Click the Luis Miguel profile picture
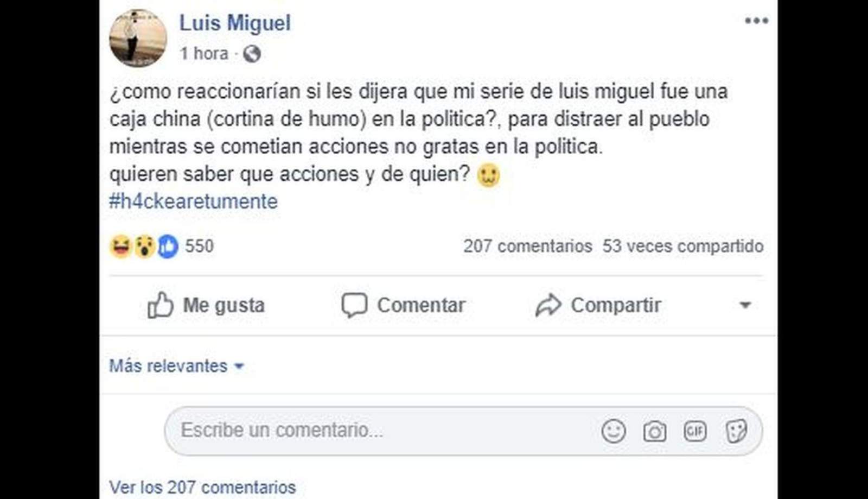868x499 pixels. [138, 38]
